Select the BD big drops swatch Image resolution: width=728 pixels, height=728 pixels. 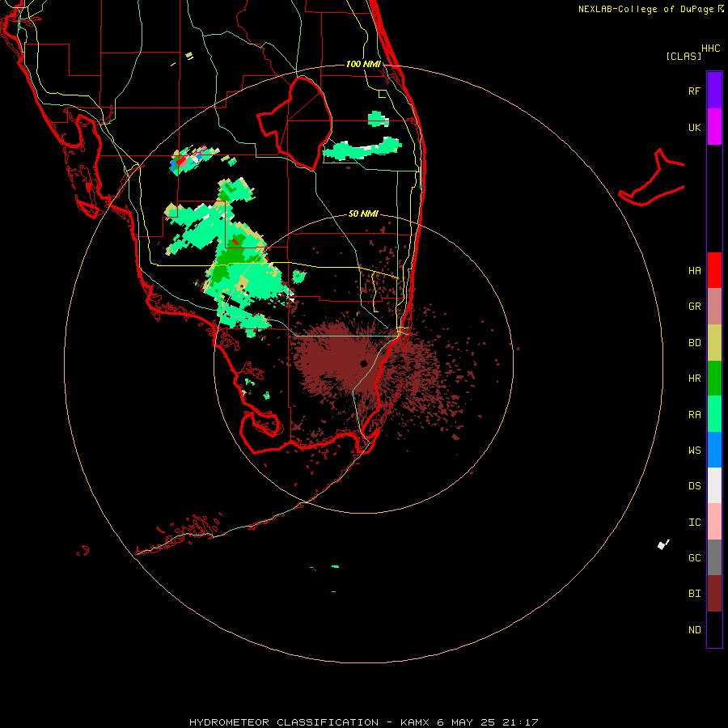(714, 343)
